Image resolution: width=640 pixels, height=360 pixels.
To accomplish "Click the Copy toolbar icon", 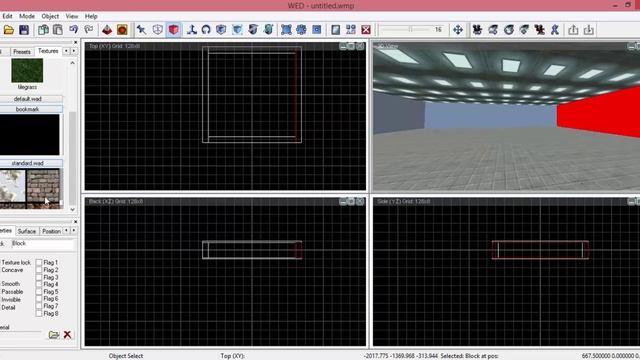I will [43, 30].
